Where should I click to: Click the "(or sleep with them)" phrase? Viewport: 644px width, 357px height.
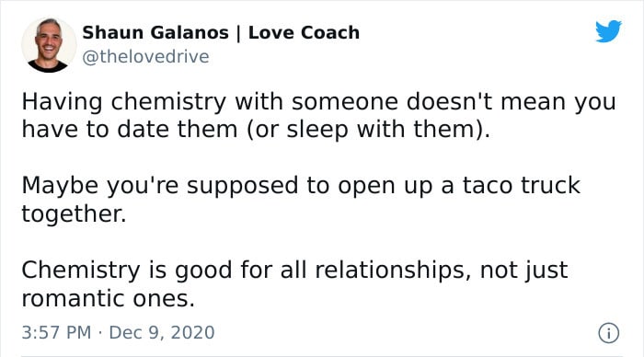click(x=368, y=130)
